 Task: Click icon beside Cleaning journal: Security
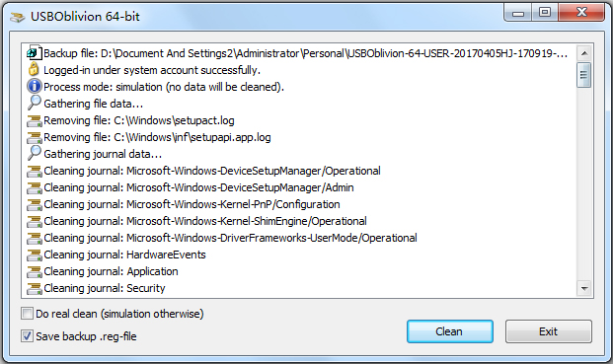34,289
